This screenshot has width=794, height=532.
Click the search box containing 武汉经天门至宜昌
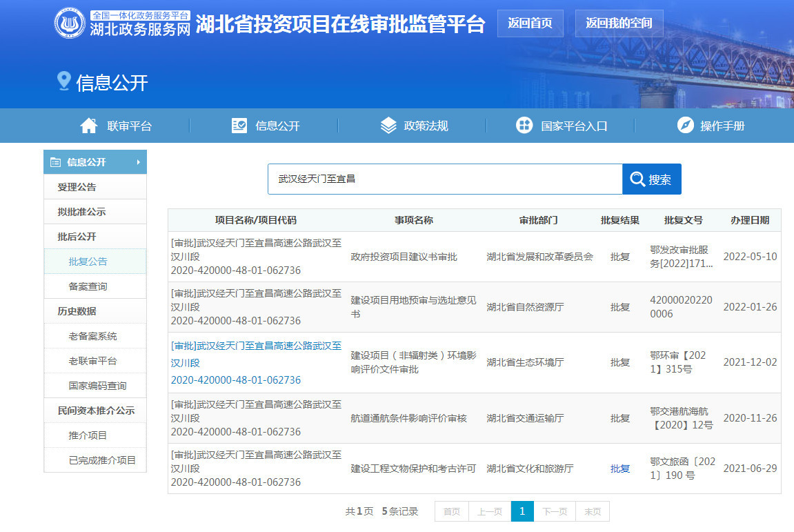coord(444,179)
